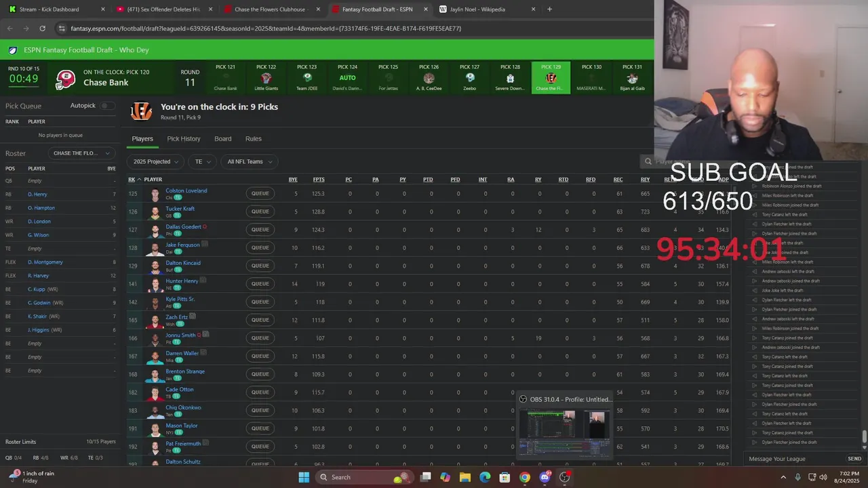The height and width of the screenshot is (488, 868).
Task: Toggle the Autopick switch
Action: pyautogui.click(x=107, y=106)
